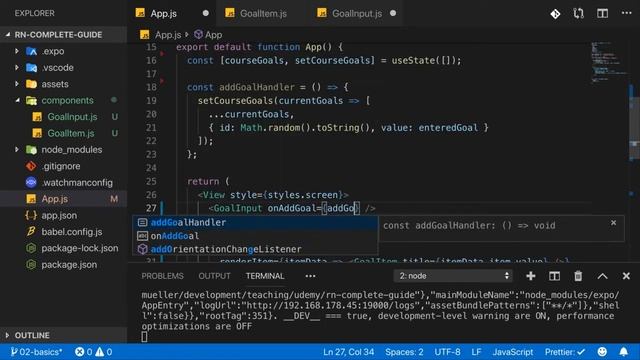Screen dimensions: 640x360
Task: Open GoalItem.js in the explorer
Action: tap(64, 133)
